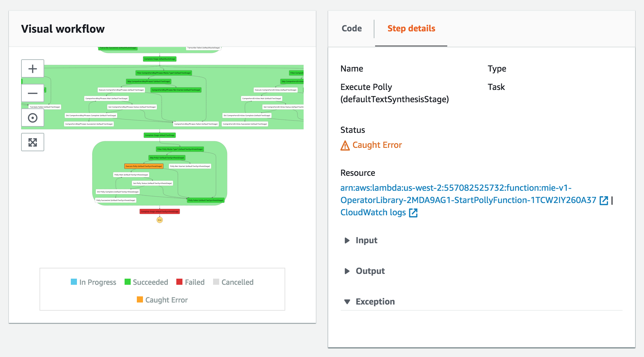Open the CloudWatch logs link
The width and height of the screenshot is (644, 357).
(x=373, y=213)
